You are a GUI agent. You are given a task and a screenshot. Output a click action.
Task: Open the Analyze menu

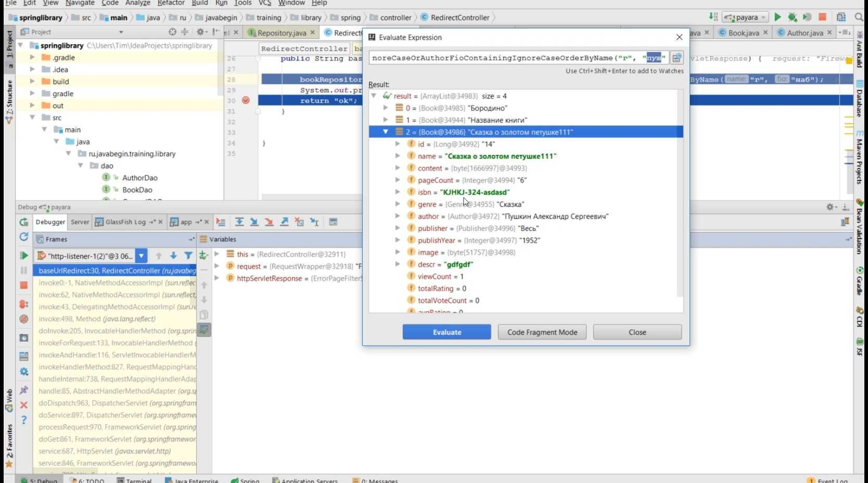coord(137,3)
